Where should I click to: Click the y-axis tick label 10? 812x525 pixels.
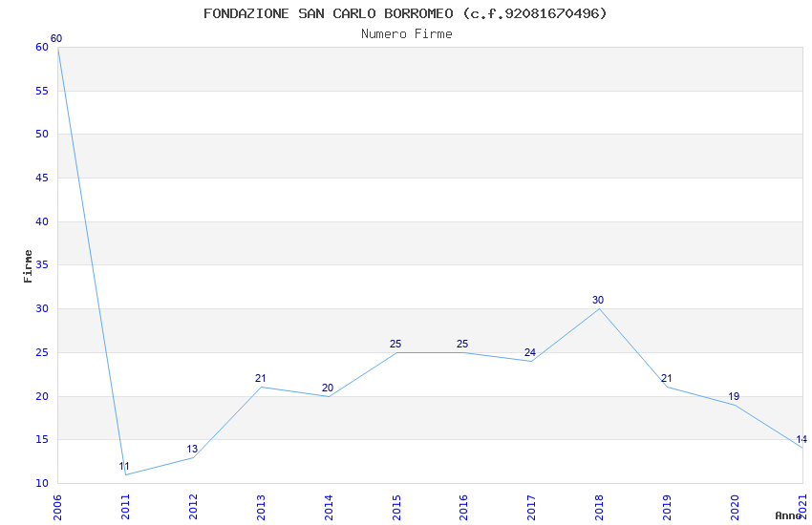[42, 484]
